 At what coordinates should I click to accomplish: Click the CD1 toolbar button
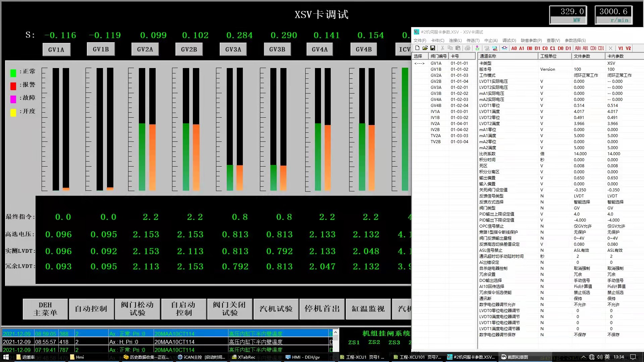pos(601,48)
